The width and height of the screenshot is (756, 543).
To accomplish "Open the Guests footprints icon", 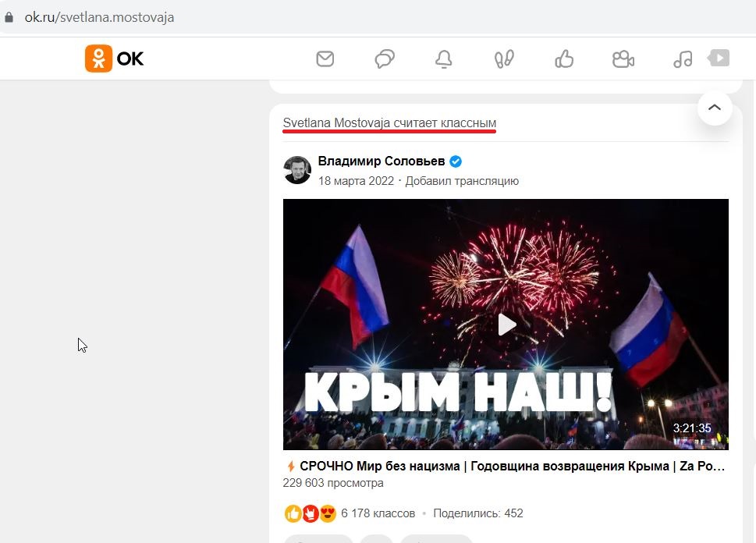I will [x=504, y=59].
